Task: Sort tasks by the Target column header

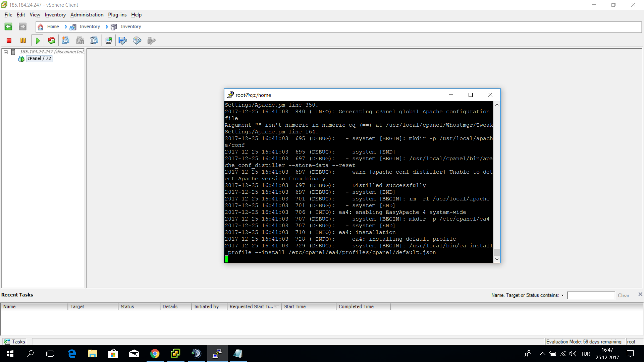Action: coord(93,307)
